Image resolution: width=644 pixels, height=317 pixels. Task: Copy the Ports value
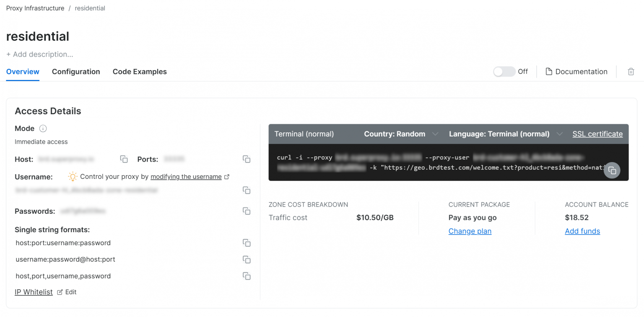[x=247, y=159]
